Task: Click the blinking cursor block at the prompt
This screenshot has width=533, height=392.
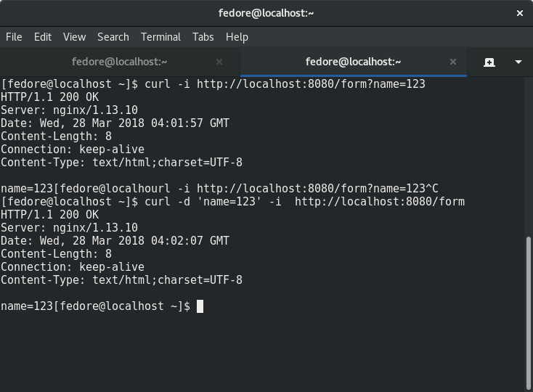Action: coord(200,306)
